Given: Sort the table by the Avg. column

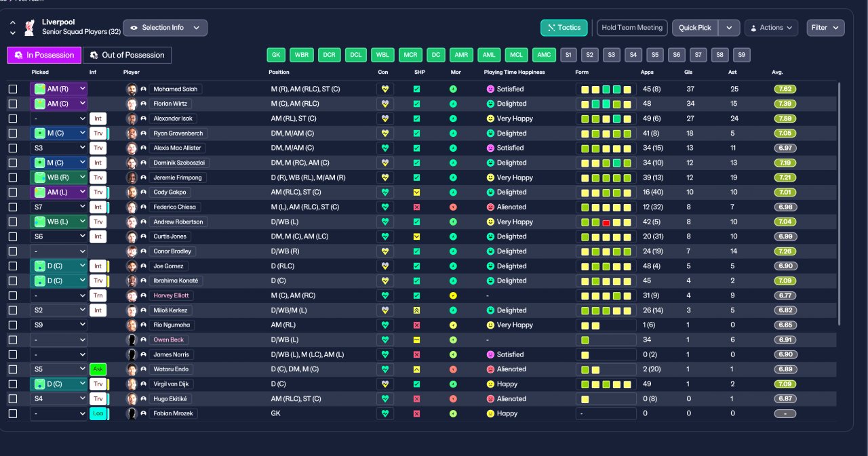Looking at the screenshot, I should [x=777, y=72].
